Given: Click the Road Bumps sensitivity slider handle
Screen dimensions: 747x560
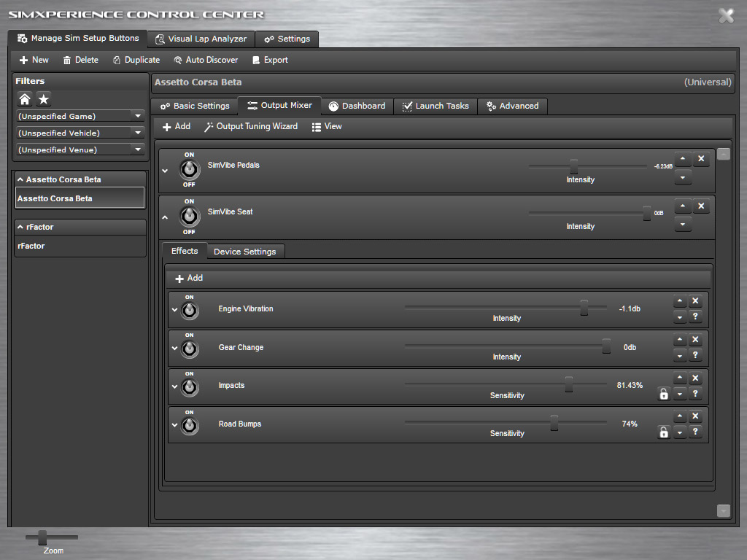Looking at the screenshot, I should point(554,422).
